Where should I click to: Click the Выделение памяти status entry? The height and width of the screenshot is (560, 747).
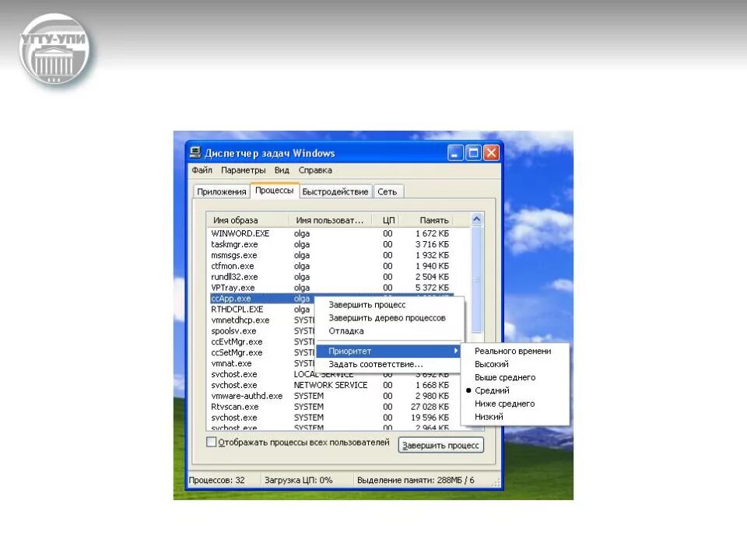[416, 480]
